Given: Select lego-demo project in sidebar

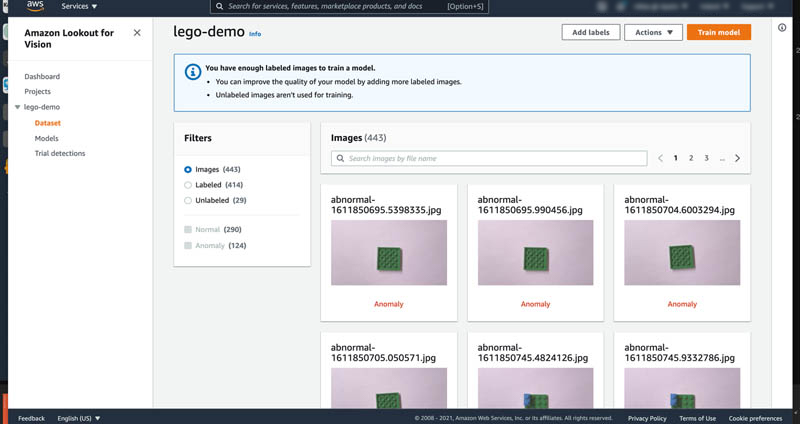Looking at the screenshot, I should [42, 107].
